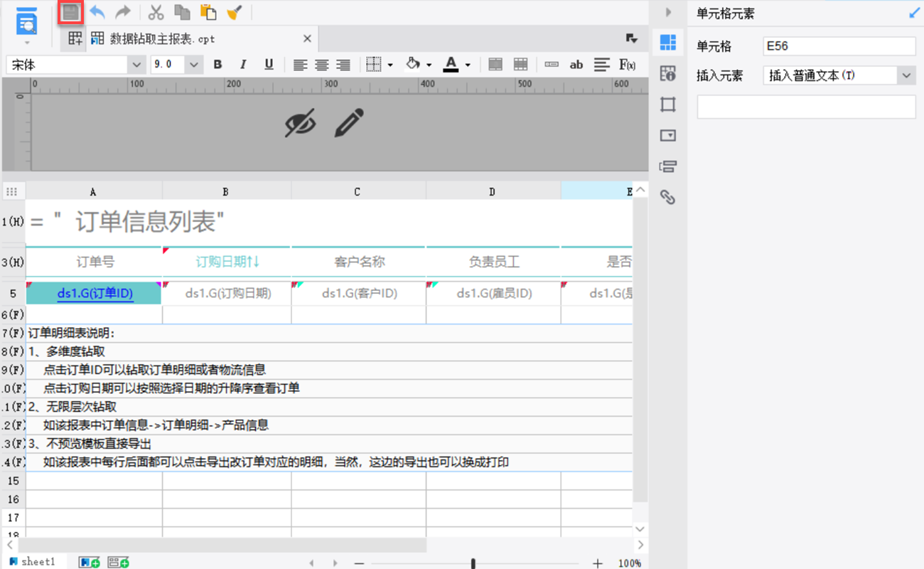Select the ds1.G(订购日期) cell

pyautogui.click(x=227, y=293)
